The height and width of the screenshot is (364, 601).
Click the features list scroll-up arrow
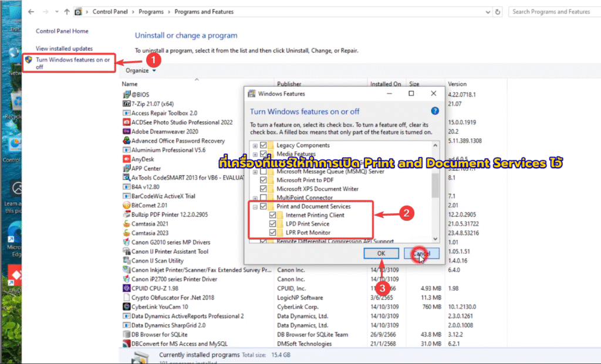[x=435, y=145]
